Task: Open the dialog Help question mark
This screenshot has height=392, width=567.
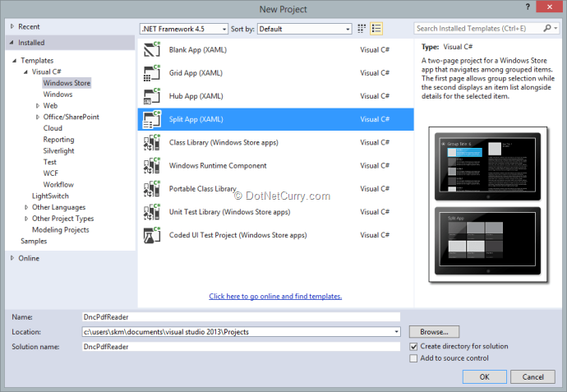Action: pos(528,7)
